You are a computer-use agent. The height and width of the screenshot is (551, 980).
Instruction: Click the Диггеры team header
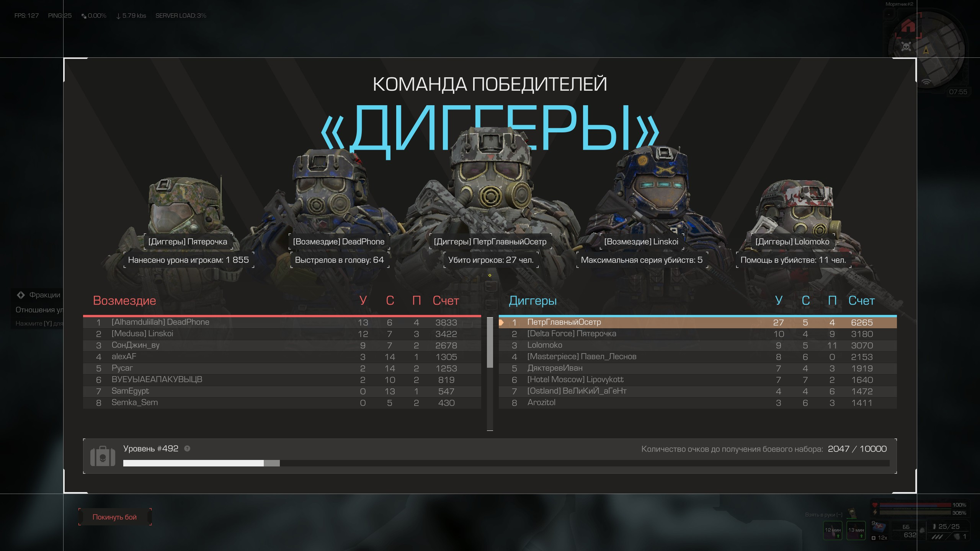[532, 301]
